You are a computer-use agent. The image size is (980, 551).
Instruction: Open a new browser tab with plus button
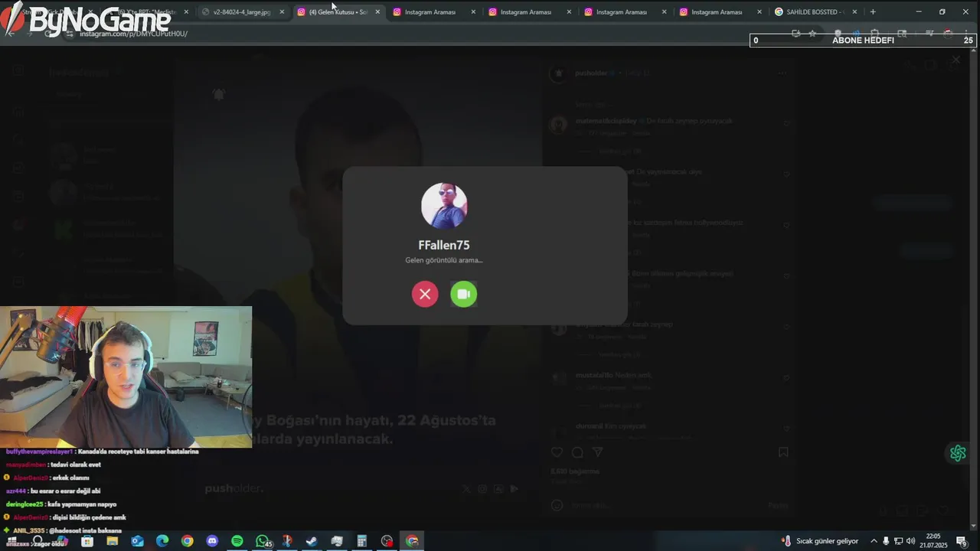tap(873, 12)
